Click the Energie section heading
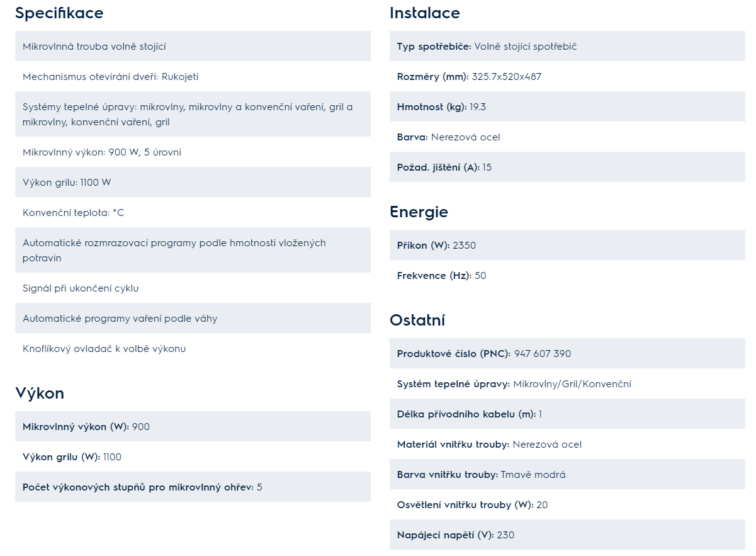Viewport: 756px width, 556px height. coord(419,212)
